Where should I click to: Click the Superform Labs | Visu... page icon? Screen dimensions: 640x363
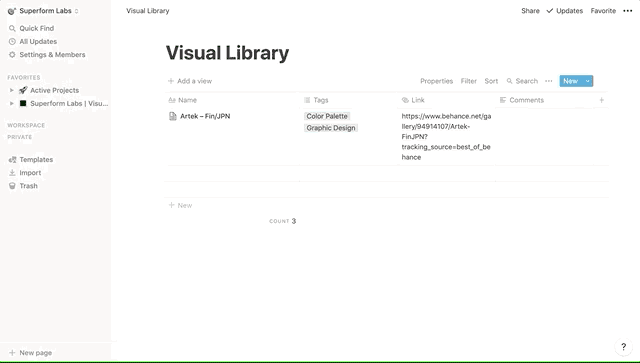tap(23, 103)
